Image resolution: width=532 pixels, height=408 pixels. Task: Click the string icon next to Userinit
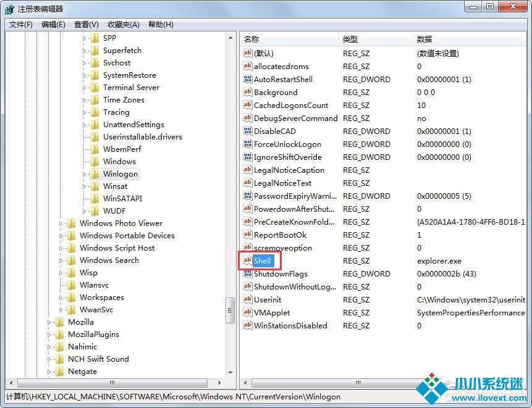tap(248, 299)
